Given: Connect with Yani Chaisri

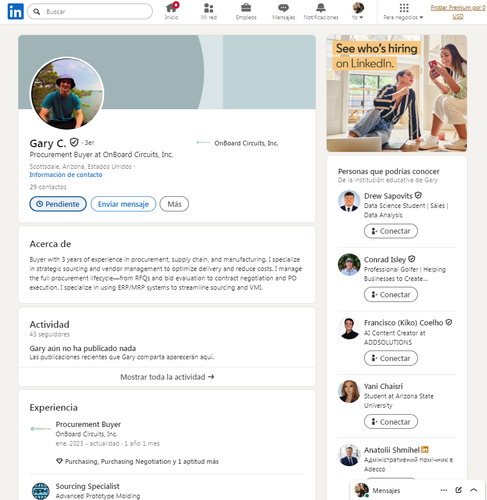Looking at the screenshot, I should pyautogui.click(x=391, y=422).
